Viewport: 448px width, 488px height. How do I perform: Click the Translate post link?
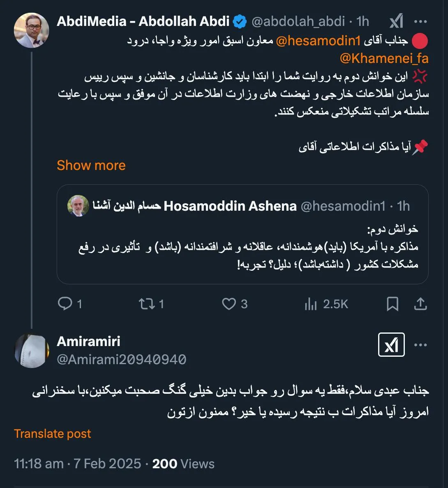pos(53,434)
